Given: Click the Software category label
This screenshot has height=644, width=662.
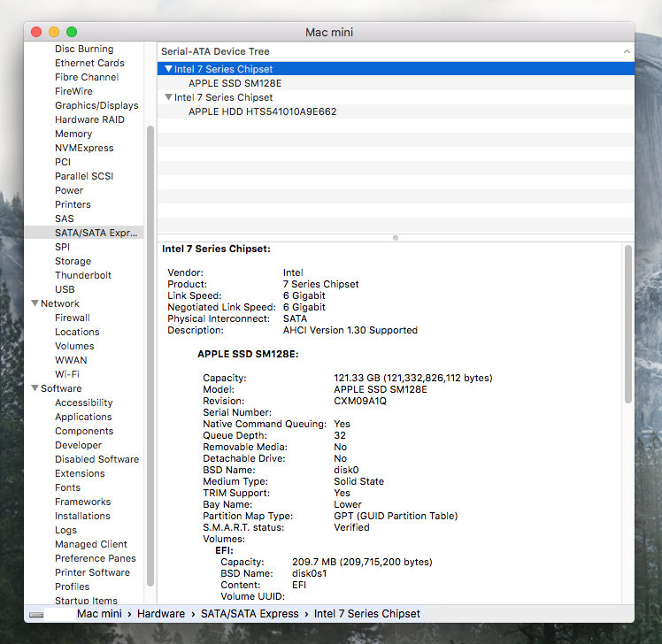Looking at the screenshot, I should (61, 388).
